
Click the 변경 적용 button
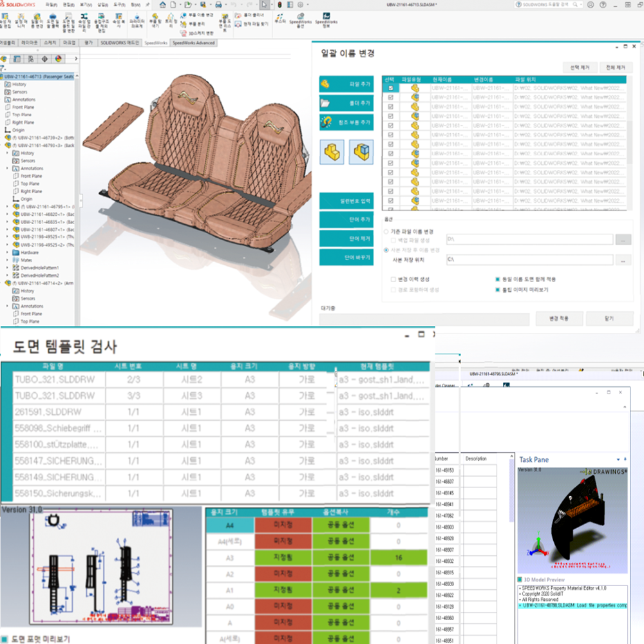pos(556,319)
